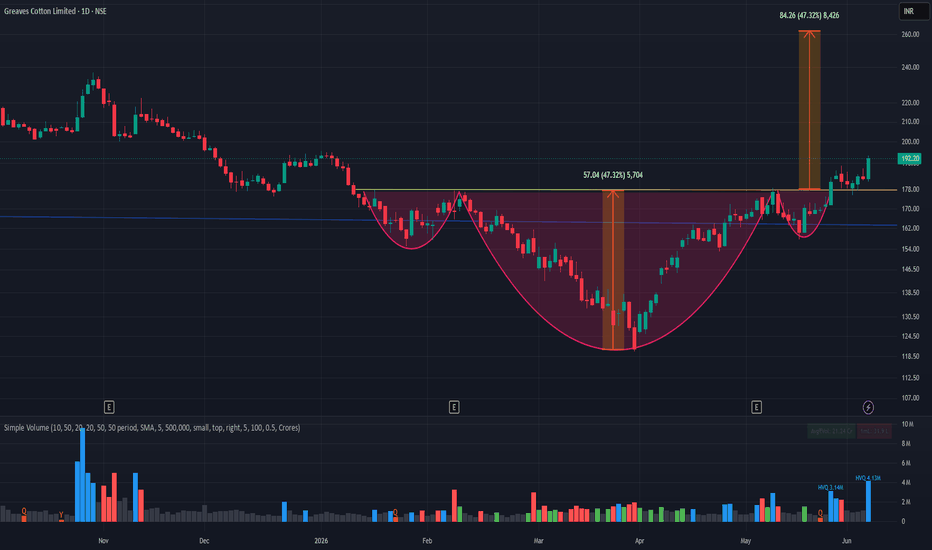Click the 4 M volume axis label
The image size is (932, 550).
tap(906, 482)
